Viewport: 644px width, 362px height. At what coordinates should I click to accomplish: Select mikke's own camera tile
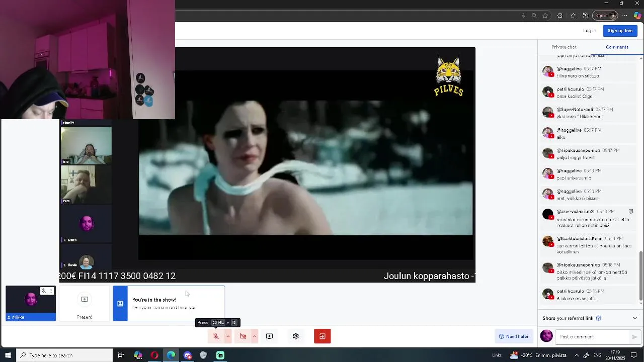point(31,303)
